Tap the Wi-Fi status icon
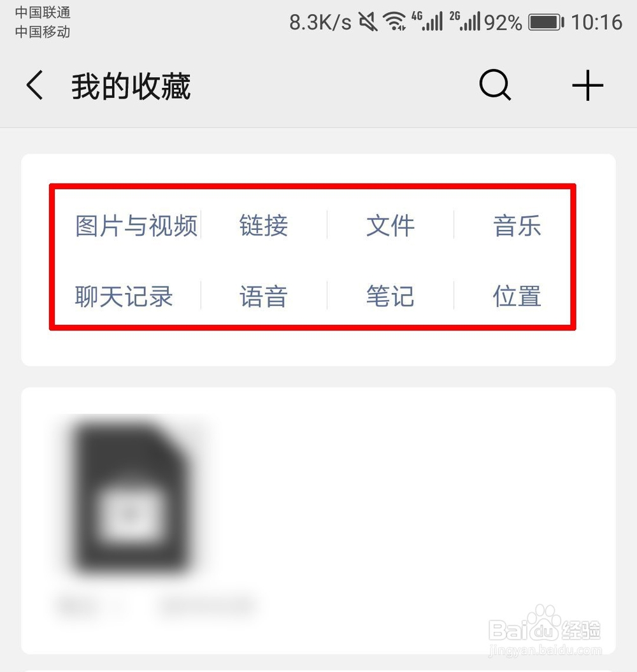 tap(394, 22)
